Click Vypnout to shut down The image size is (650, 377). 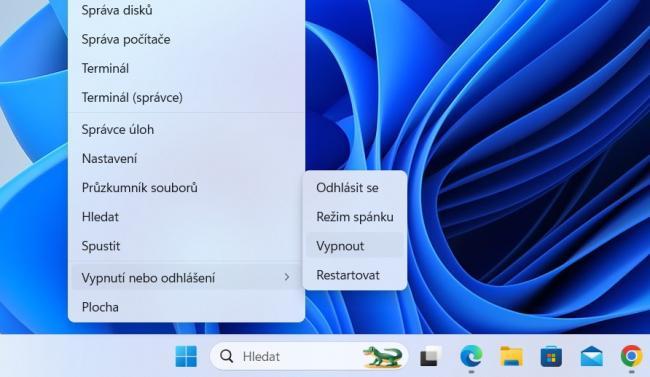pyautogui.click(x=355, y=246)
